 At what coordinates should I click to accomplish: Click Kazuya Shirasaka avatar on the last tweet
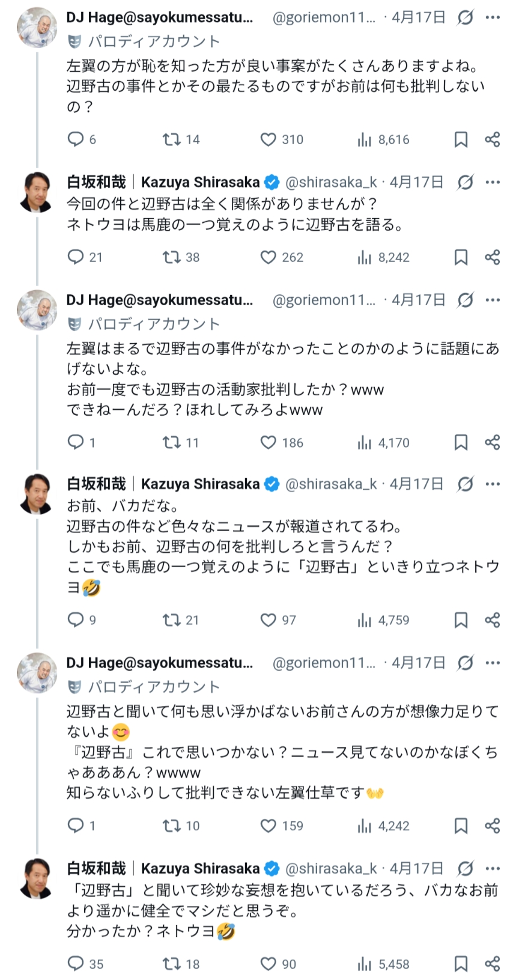37,878
